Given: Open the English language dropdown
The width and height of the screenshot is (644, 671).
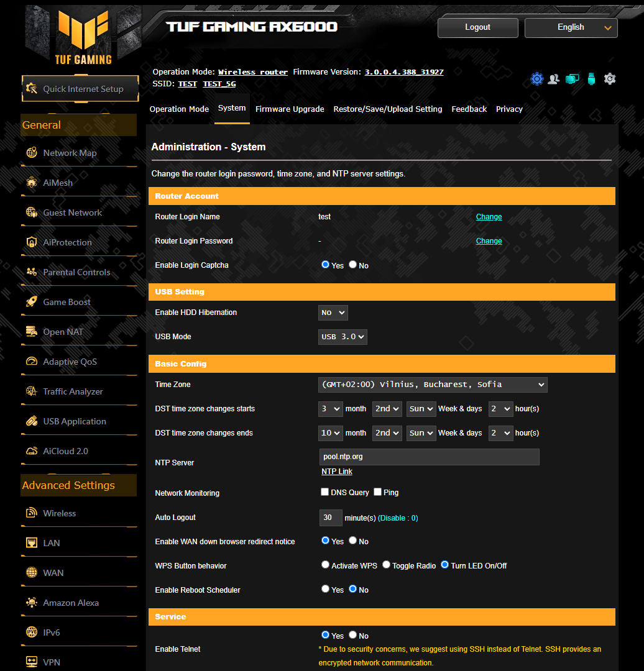Looking at the screenshot, I should pyautogui.click(x=571, y=27).
